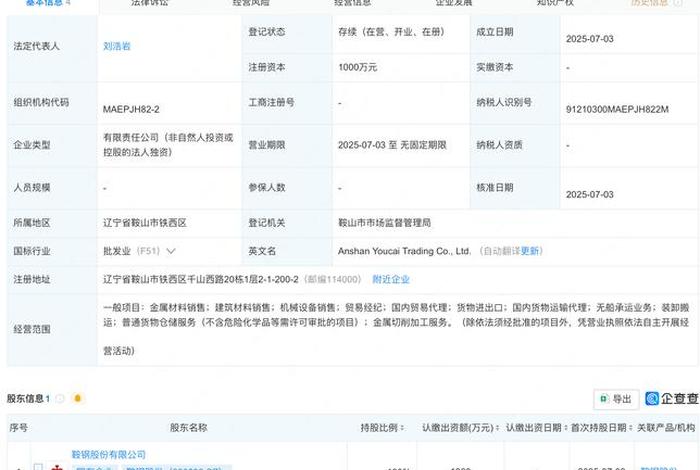Select address 辽宁省鞍山市铁西区千山西路20栋1层2-1-200-2
The height and width of the screenshot is (470, 700).
click(x=201, y=279)
